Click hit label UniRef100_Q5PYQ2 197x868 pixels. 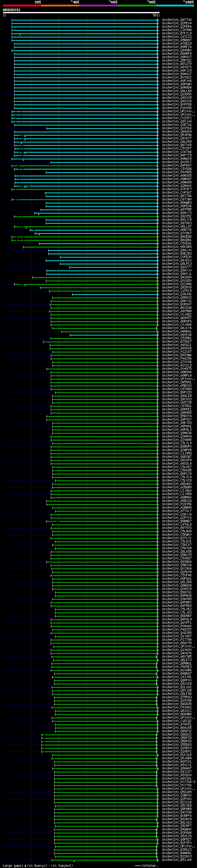pyautogui.click(x=176, y=60)
